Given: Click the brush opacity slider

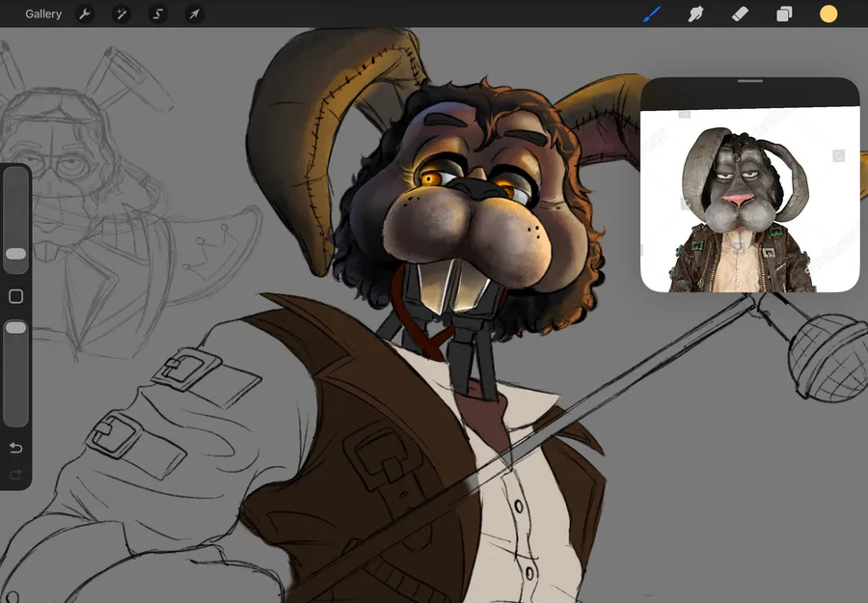Looking at the screenshot, I should 16,373.
